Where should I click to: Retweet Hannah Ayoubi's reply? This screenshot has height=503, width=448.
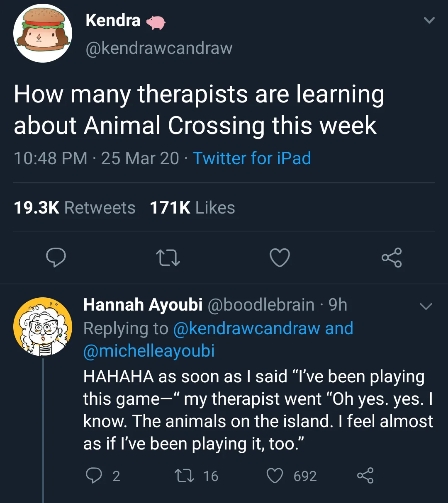click(x=197, y=476)
